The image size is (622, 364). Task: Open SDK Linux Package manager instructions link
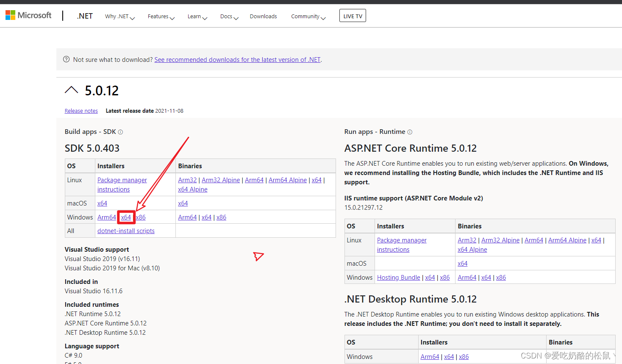(x=122, y=185)
